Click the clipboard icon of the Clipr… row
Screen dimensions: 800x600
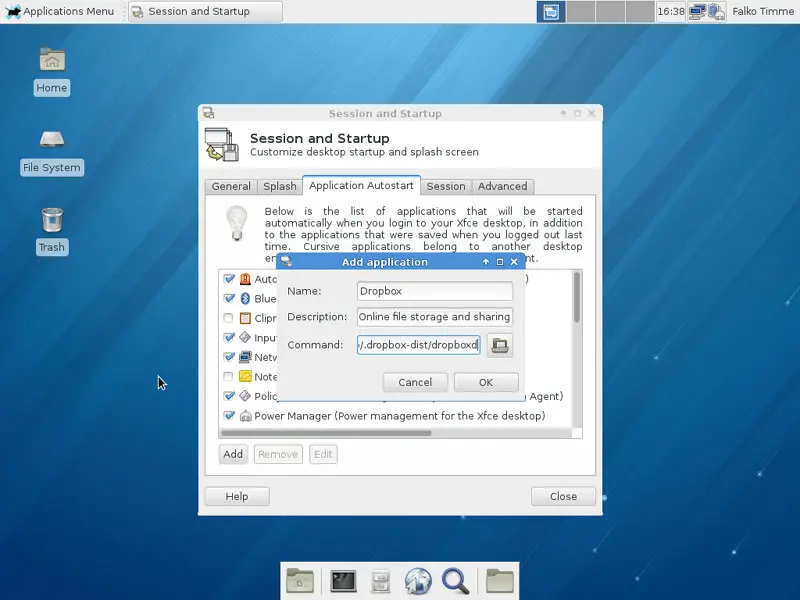[x=245, y=318]
